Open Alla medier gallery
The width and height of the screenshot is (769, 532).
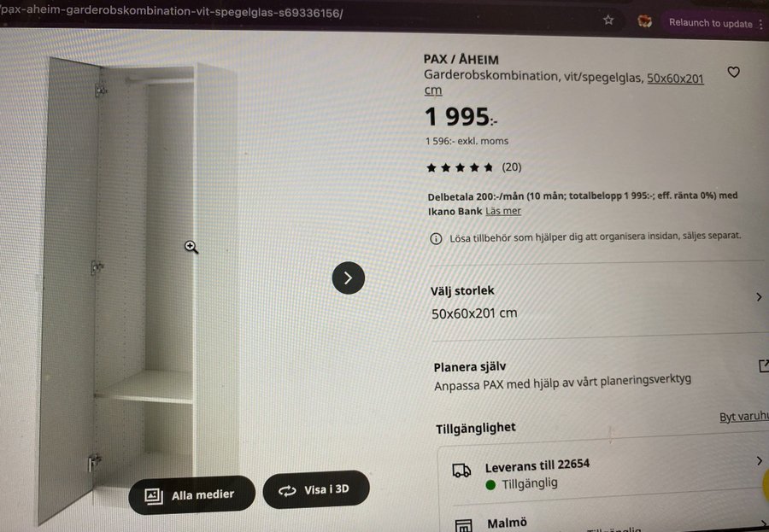[x=191, y=495]
